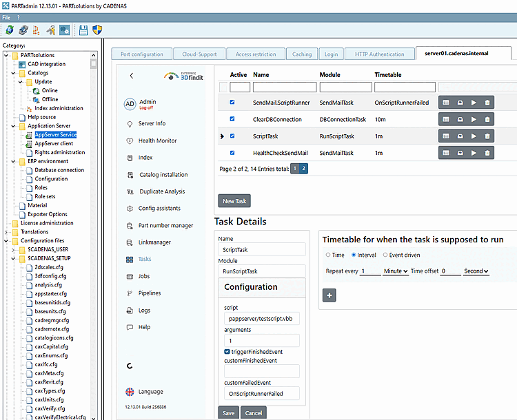Image resolution: width=517 pixels, height=420 pixels.
Task: Collapse the PARTsolutions tree node
Action: click(6, 55)
